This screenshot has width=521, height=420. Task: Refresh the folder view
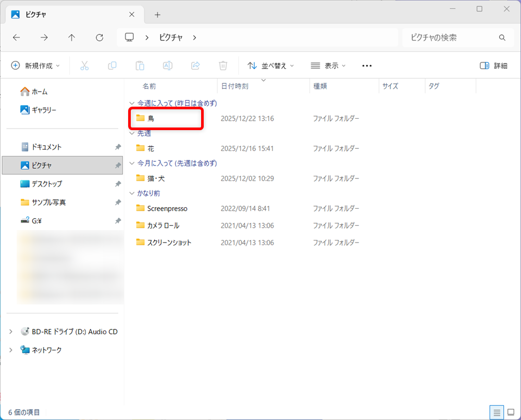[99, 37]
